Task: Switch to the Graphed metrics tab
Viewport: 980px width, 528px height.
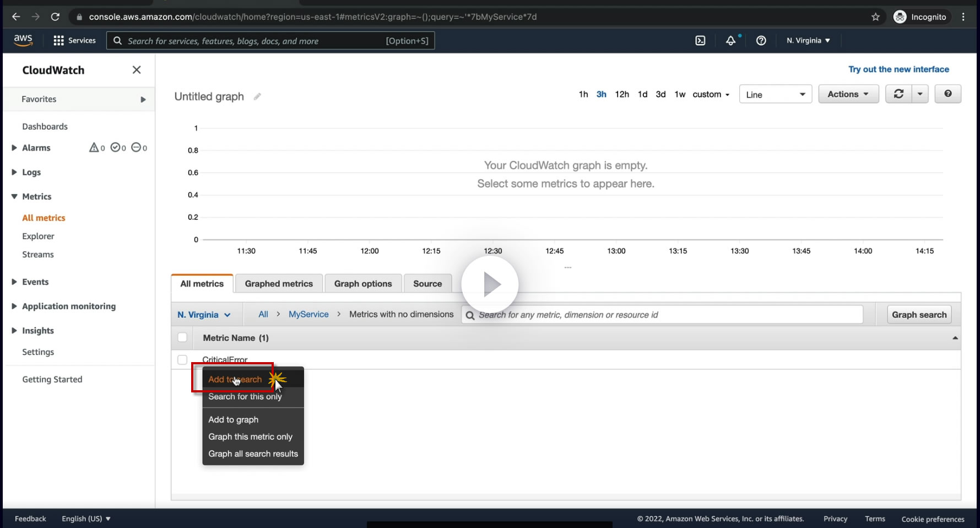Action: coord(279,284)
